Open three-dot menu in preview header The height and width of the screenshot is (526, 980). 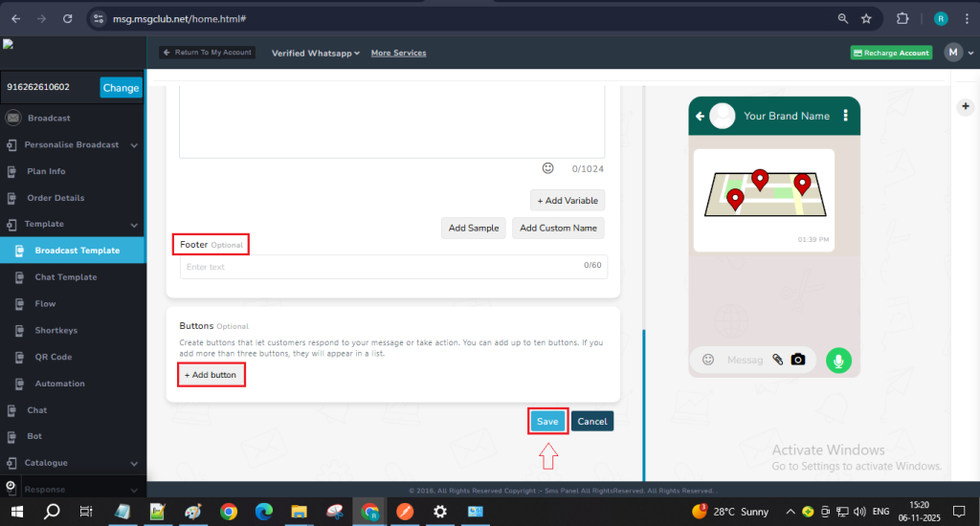coord(845,116)
